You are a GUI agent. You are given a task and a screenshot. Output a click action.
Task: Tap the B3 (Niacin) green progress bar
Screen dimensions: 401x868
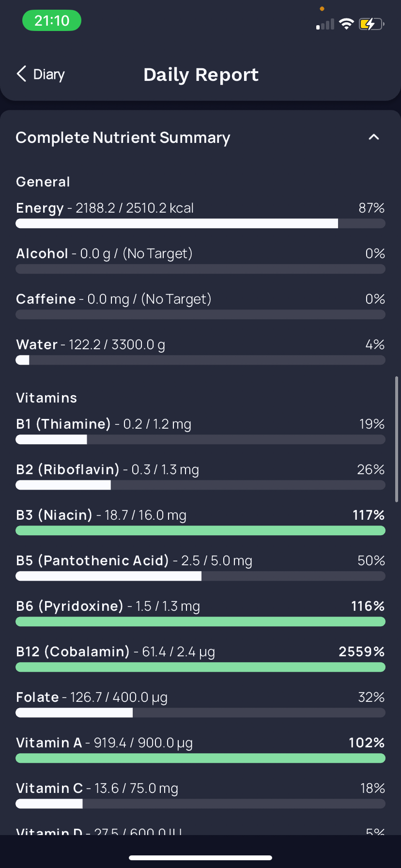pyautogui.click(x=200, y=530)
